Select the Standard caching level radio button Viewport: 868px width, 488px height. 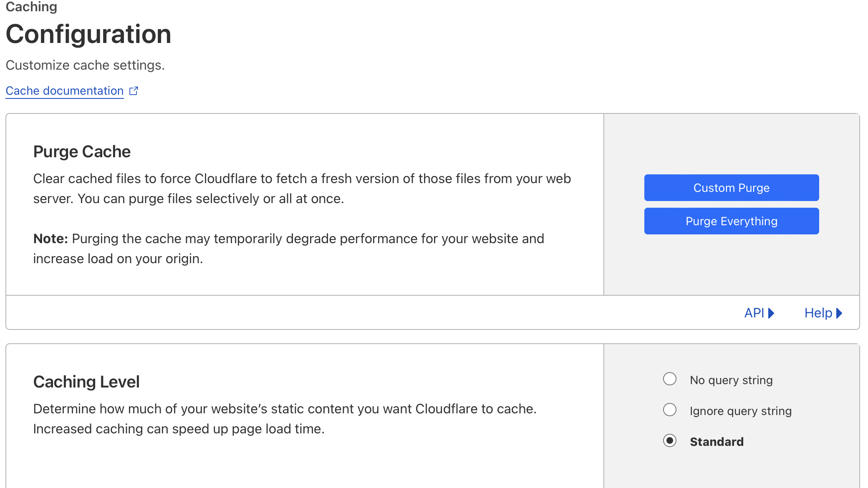coord(670,440)
